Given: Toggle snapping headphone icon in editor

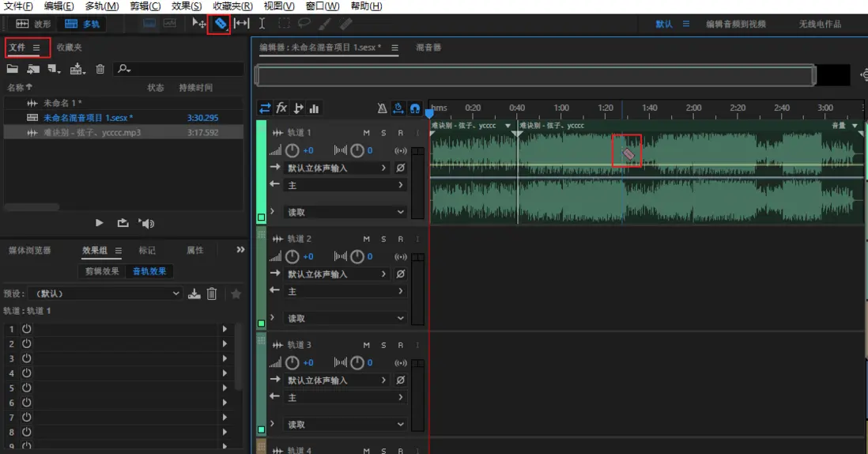Looking at the screenshot, I should (414, 108).
